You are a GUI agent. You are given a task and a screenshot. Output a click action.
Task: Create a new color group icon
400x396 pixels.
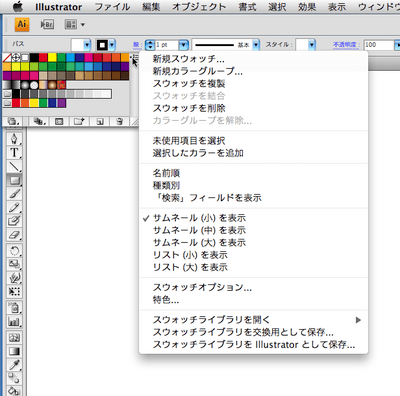click(79, 122)
